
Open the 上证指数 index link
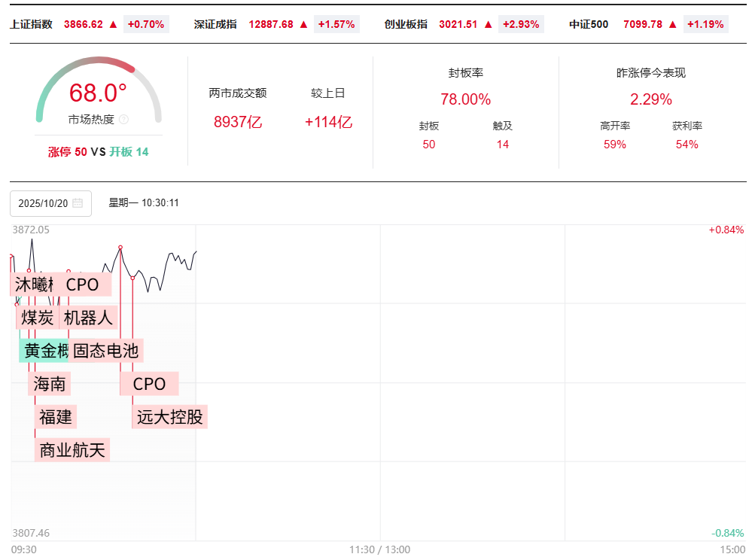pos(31,24)
